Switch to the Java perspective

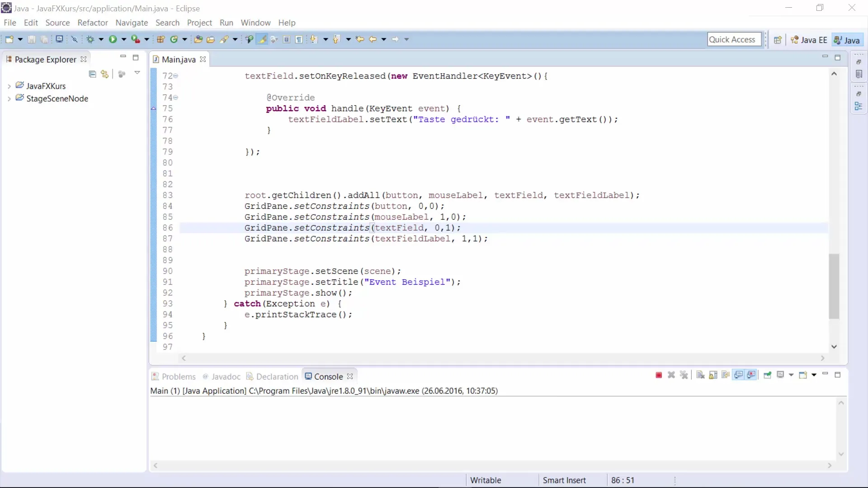[x=847, y=40]
